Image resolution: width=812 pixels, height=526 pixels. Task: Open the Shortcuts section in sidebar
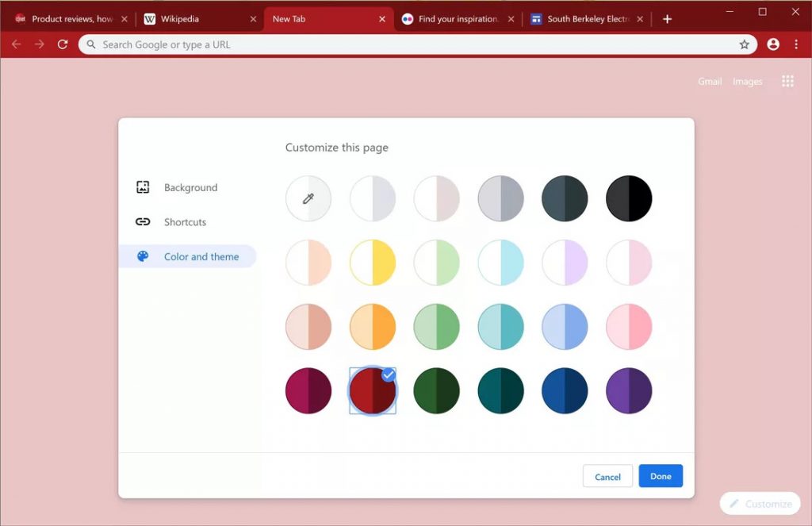pyautogui.click(x=184, y=222)
